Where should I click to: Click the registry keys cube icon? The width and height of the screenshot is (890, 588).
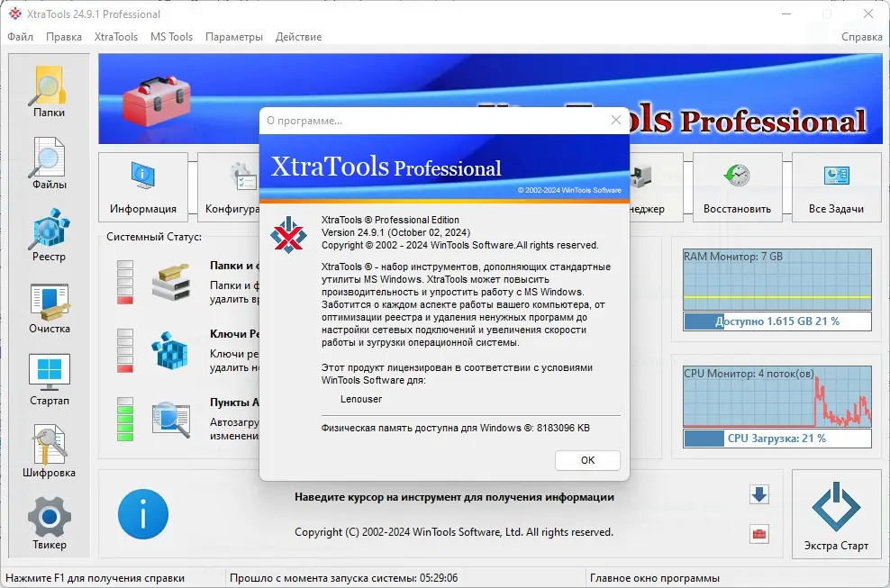pos(170,350)
